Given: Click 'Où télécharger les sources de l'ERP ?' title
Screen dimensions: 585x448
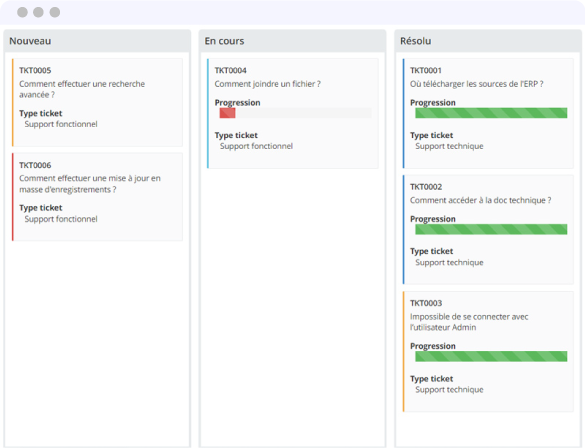Looking at the screenshot, I should (476, 84).
